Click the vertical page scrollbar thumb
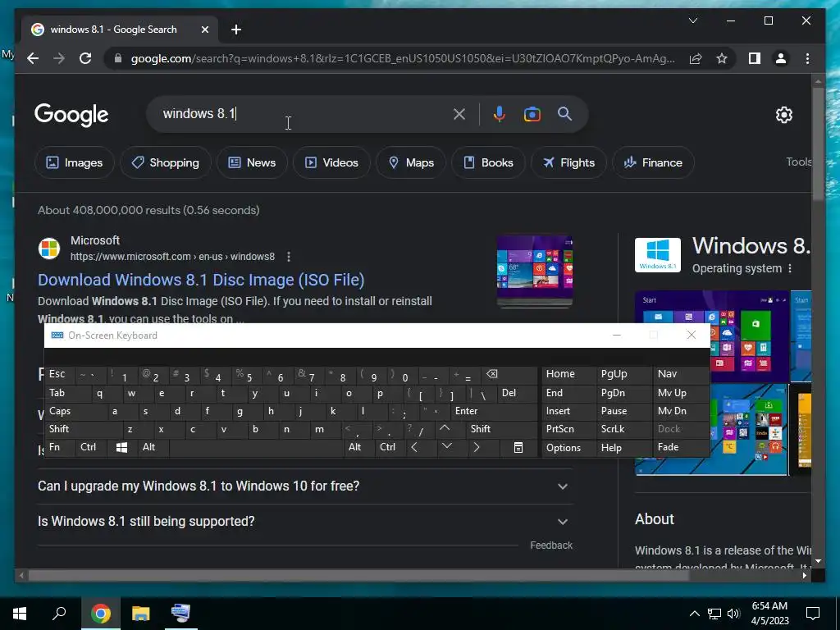This screenshot has height=630, width=840. [818, 144]
